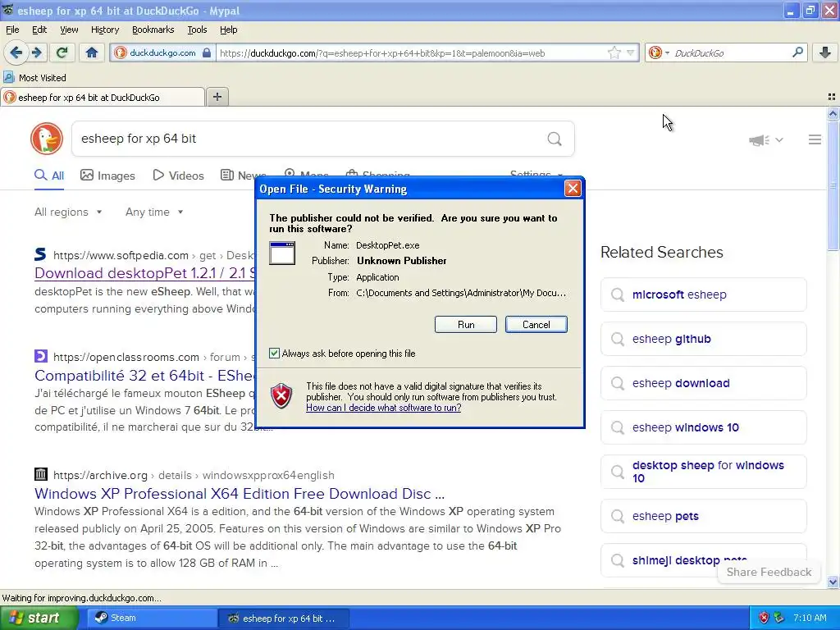
Task: Open the View menu
Action: (69, 30)
